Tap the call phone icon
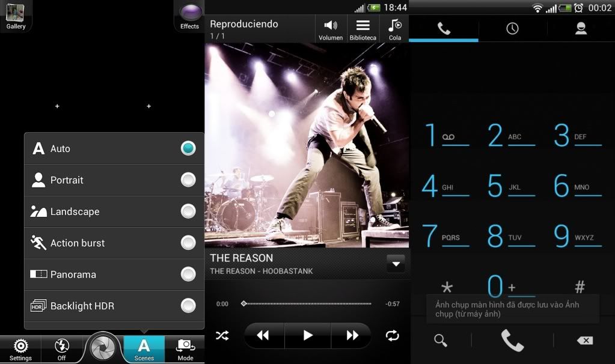The width and height of the screenshot is (615, 364). tap(512, 340)
